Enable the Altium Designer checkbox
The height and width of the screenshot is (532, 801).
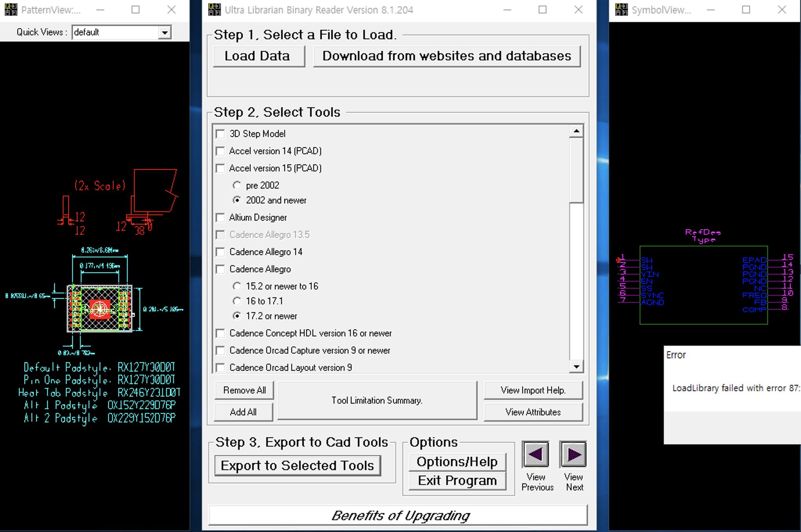(x=220, y=217)
